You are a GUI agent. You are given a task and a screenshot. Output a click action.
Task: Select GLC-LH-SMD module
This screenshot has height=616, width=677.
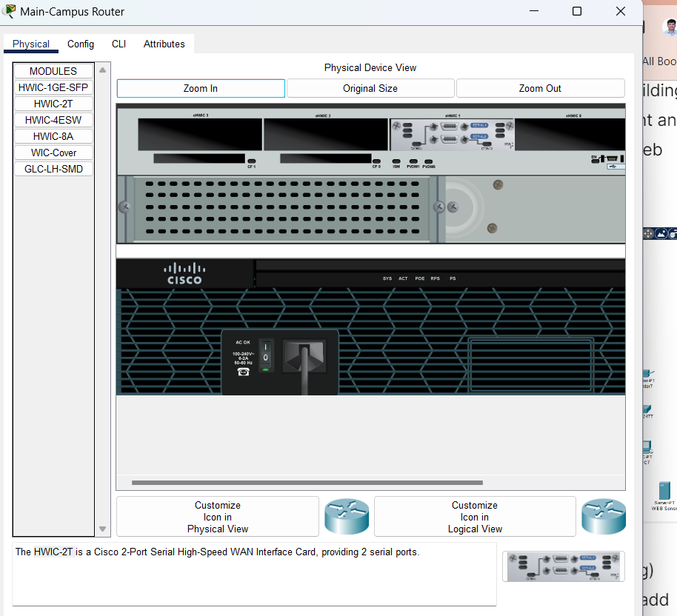(x=53, y=170)
